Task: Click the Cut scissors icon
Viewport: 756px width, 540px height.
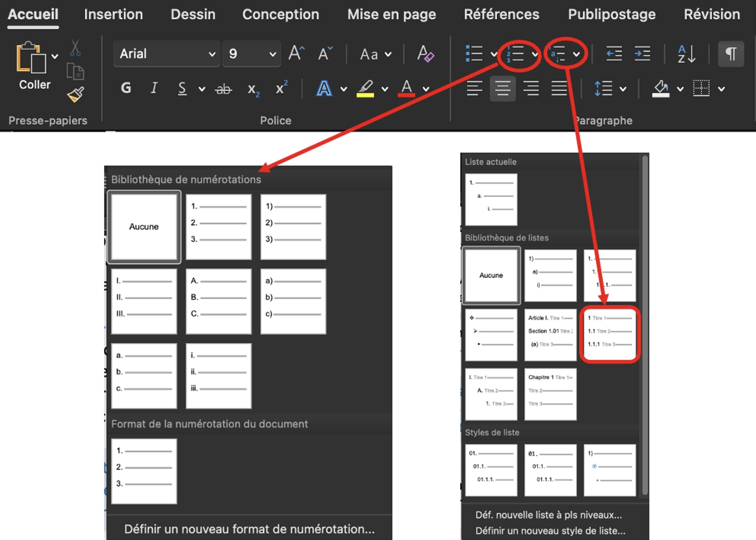Action: 75,48
